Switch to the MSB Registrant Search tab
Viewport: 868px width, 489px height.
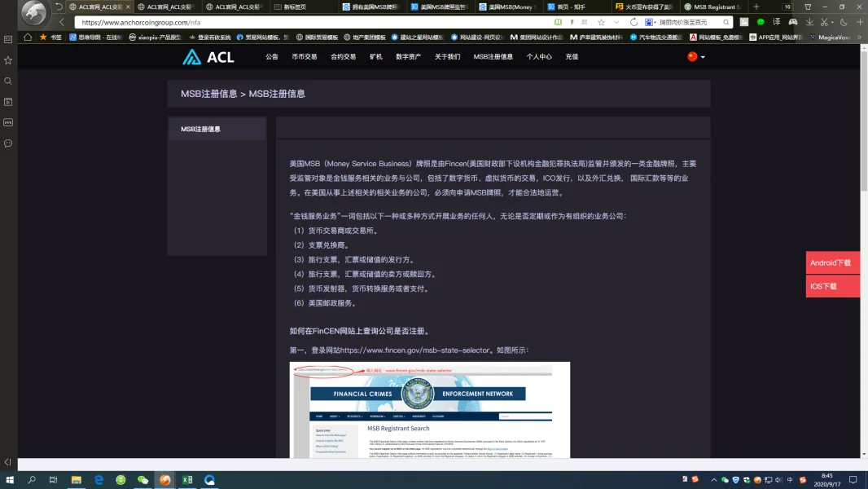[x=712, y=7]
